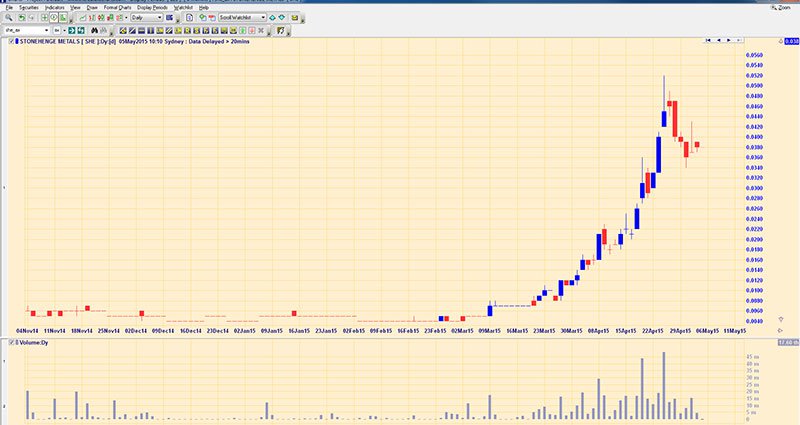Click the 0.0560 price axis label
This screenshot has height=425, width=800.
point(754,55)
